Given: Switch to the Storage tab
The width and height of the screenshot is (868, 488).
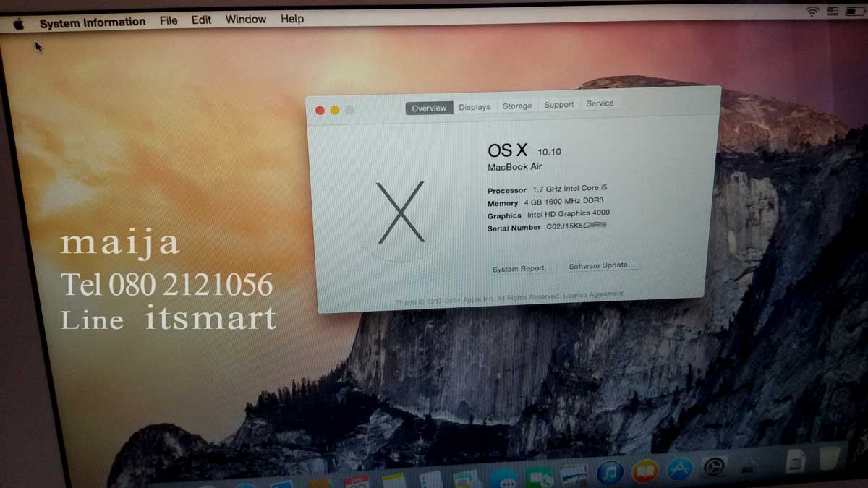Looking at the screenshot, I should pos(517,106).
